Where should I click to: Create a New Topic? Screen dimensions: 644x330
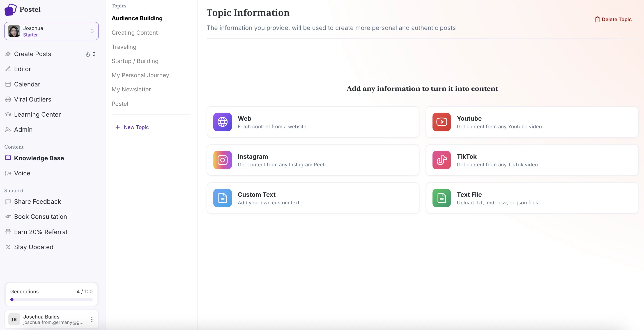(132, 127)
